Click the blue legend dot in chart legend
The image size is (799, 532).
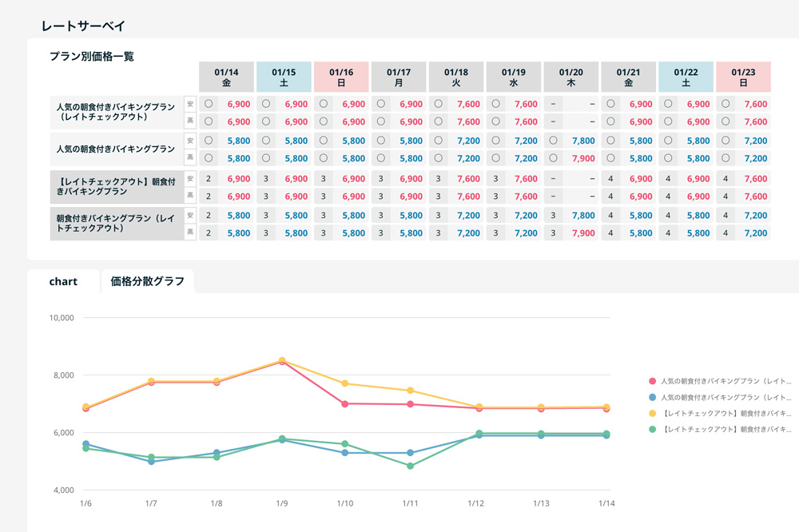click(653, 397)
